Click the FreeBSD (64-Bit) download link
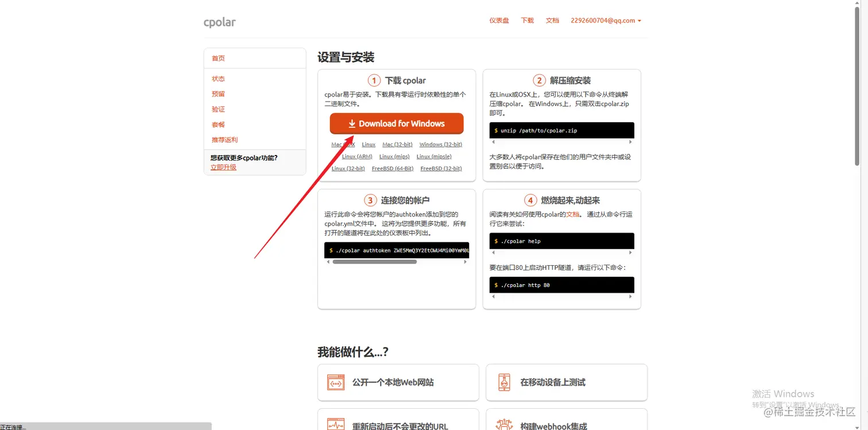Viewport: 868px width, 430px height. [393, 168]
